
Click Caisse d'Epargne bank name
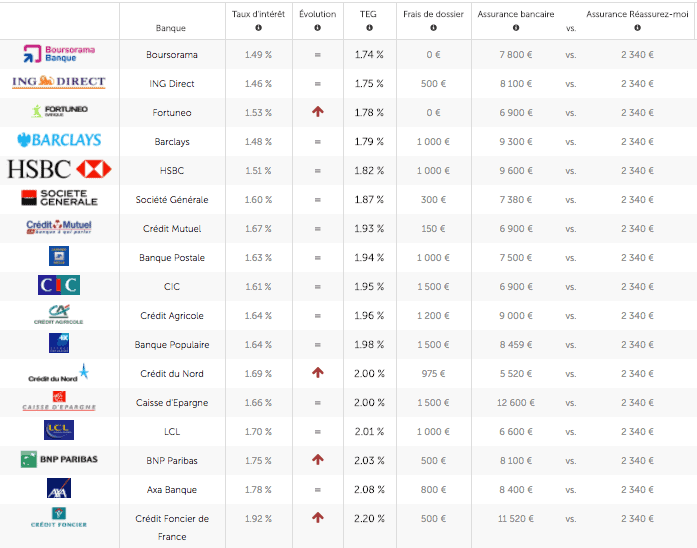[171, 402]
